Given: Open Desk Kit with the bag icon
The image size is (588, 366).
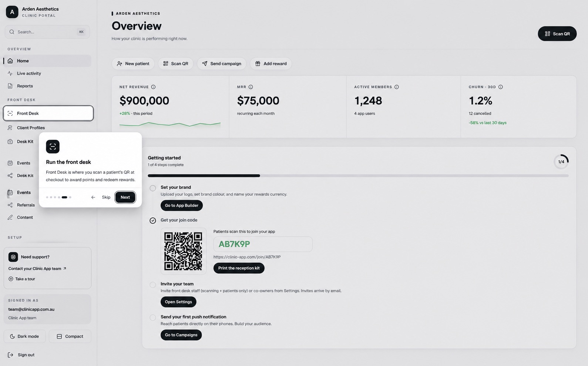Looking at the screenshot, I should point(10,141).
